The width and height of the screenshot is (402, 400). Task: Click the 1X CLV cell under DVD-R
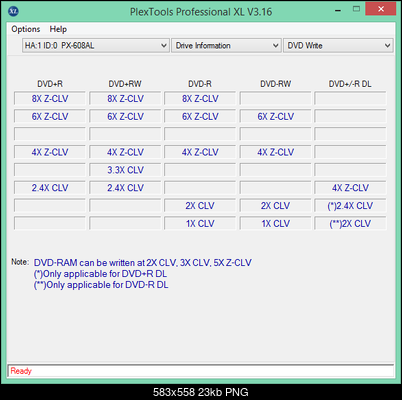point(200,223)
